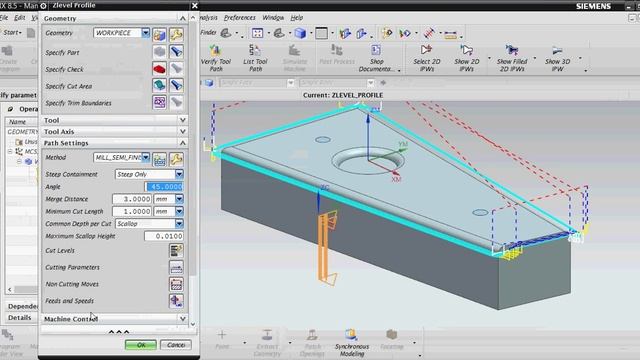
Task: Click the Specify Trim Boundaries display flashlight
Action: (x=176, y=102)
